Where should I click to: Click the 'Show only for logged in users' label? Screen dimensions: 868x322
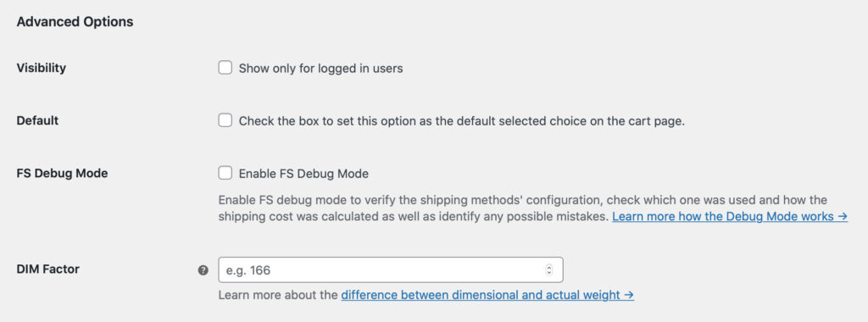321,69
